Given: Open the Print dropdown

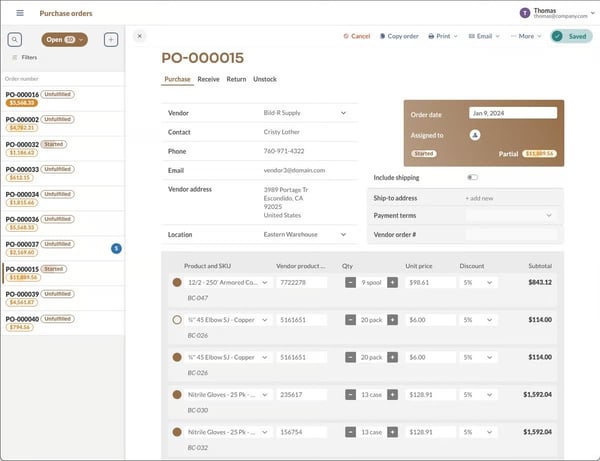Looking at the screenshot, I should coord(443,36).
